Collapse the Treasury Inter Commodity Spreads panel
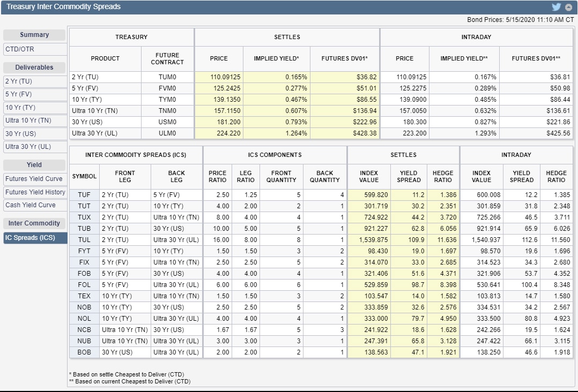The image size is (578, 392). [x=568, y=7]
